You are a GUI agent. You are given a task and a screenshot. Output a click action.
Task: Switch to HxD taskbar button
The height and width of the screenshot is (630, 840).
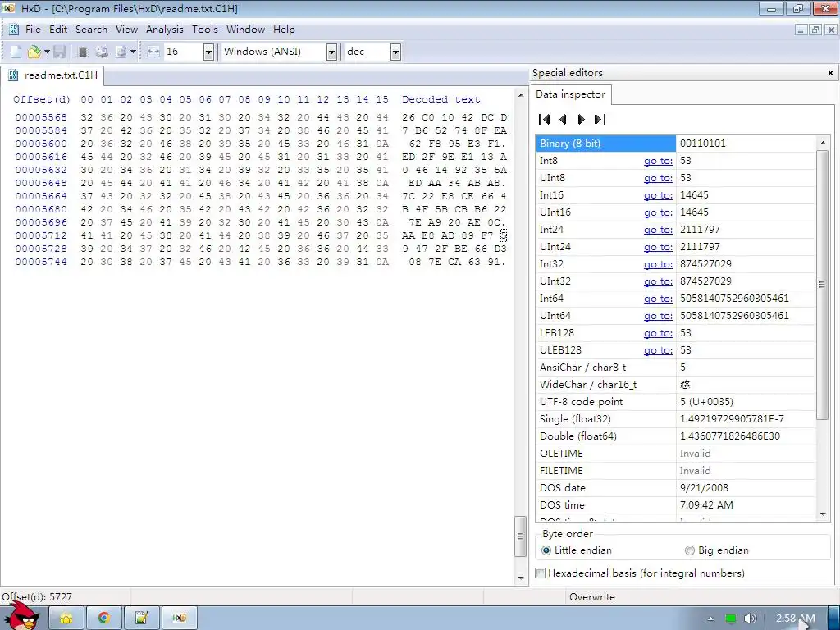point(180,619)
